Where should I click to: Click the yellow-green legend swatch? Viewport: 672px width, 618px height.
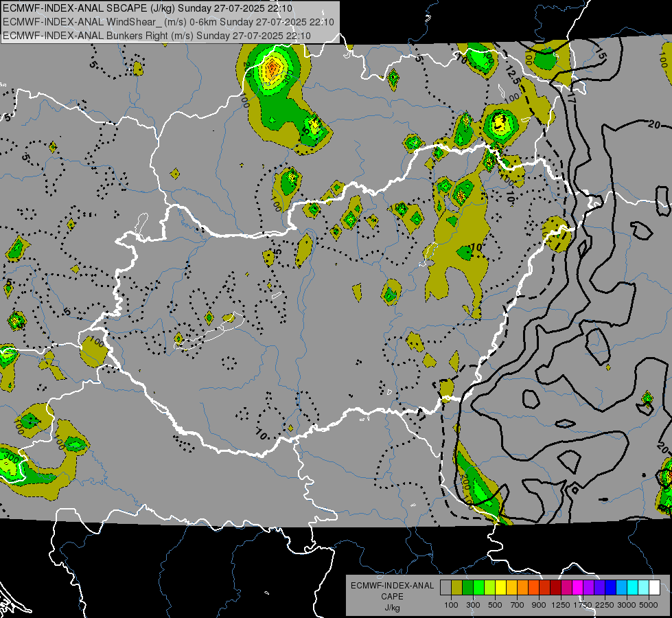point(490,587)
